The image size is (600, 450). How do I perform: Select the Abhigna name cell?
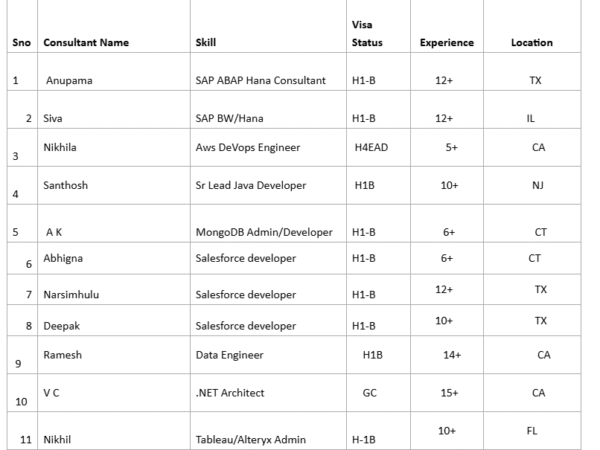pyautogui.click(x=67, y=258)
